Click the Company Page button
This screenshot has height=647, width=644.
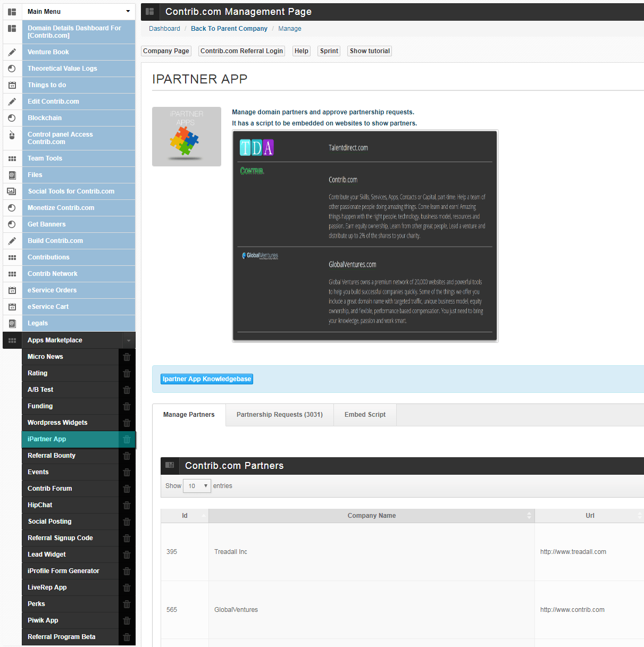pos(166,51)
